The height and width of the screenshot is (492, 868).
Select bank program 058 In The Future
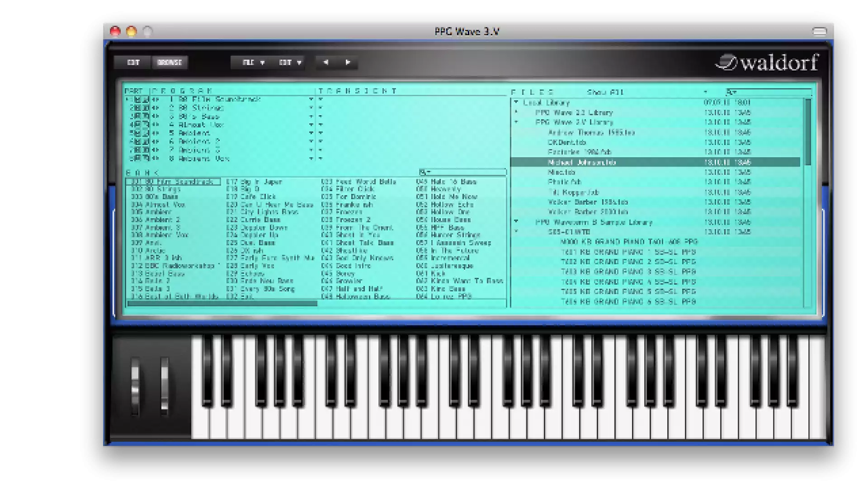[x=447, y=251]
